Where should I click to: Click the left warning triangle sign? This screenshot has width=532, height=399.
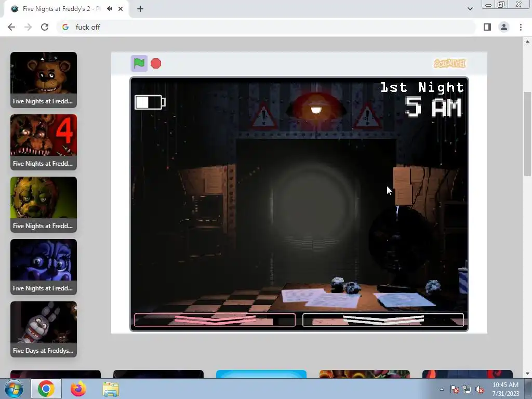(263, 116)
